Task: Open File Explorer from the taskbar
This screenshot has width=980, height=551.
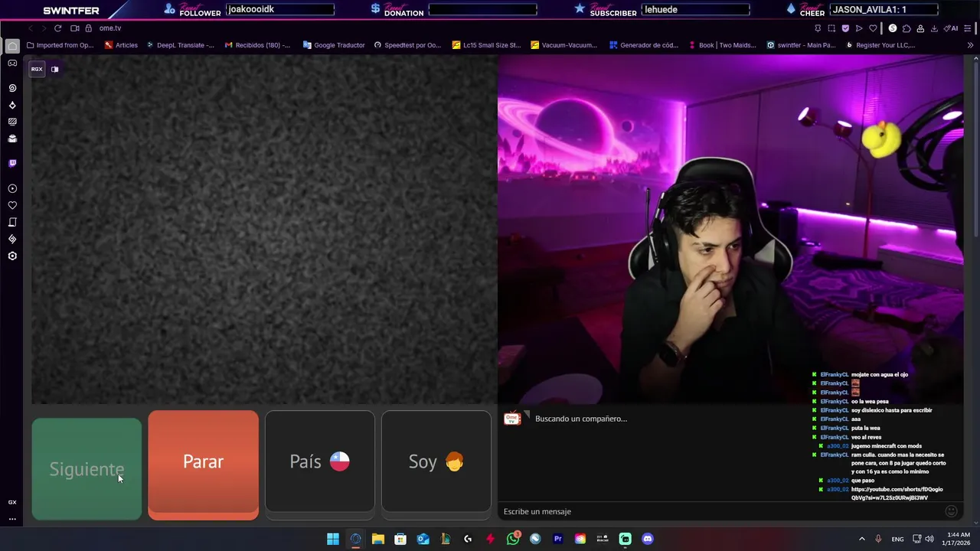Action: pyautogui.click(x=378, y=539)
